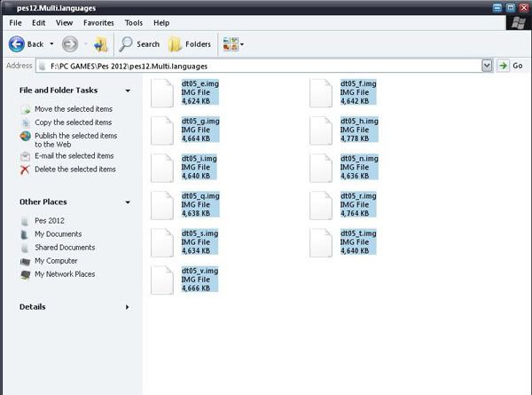Collapse the File and Folder Tasks panel
This screenshot has width=532, height=395.
(x=128, y=91)
